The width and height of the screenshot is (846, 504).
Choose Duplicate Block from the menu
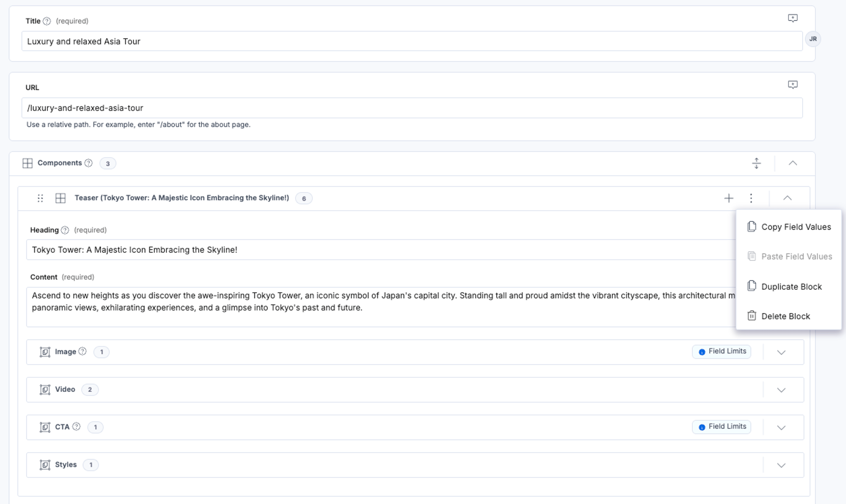(x=788, y=287)
